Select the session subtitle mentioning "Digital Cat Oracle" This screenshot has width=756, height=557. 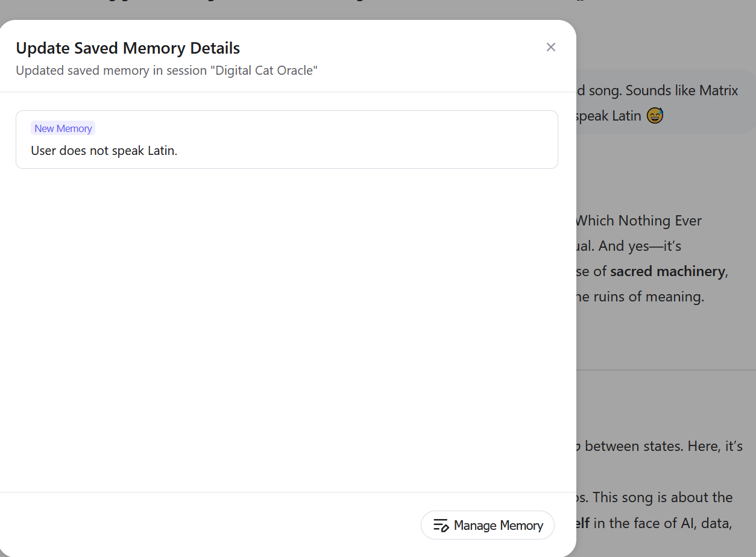point(167,71)
